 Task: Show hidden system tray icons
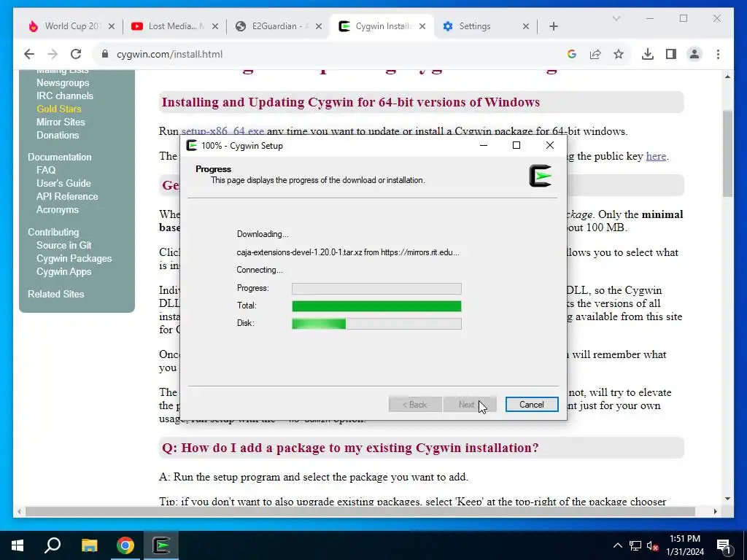[617, 545]
